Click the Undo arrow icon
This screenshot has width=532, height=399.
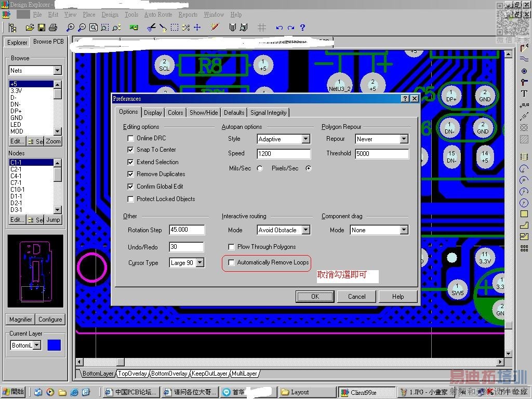click(x=279, y=28)
